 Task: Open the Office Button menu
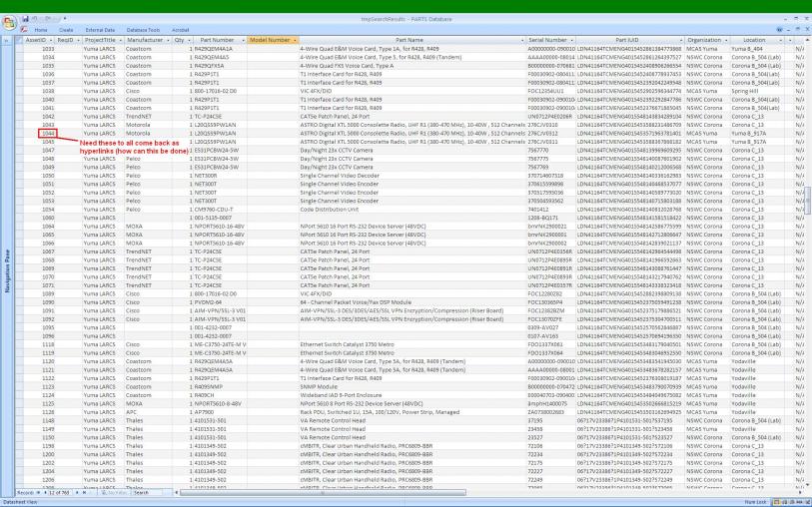(9, 23)
